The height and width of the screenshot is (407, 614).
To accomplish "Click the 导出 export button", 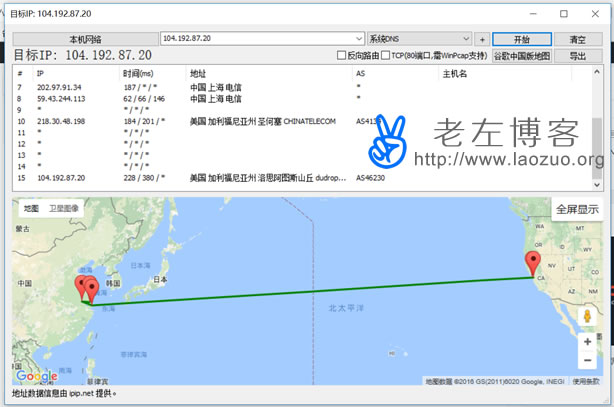I will [577, 56].
